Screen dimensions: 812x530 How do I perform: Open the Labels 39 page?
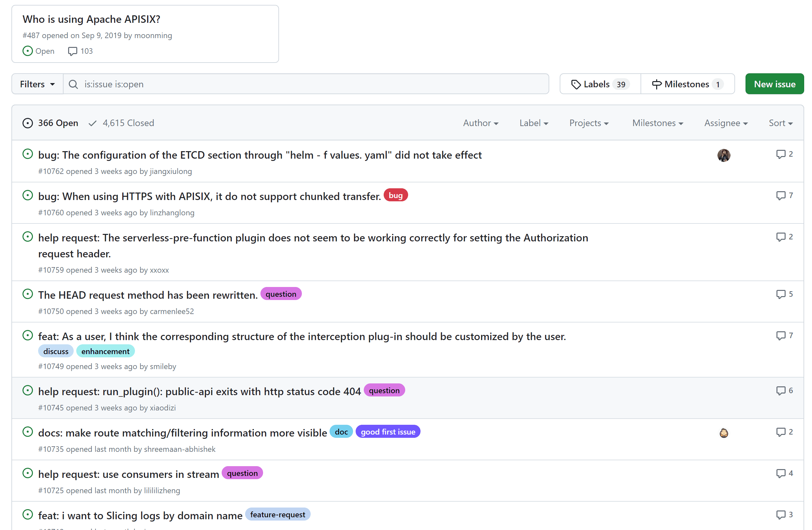point(600,84)
